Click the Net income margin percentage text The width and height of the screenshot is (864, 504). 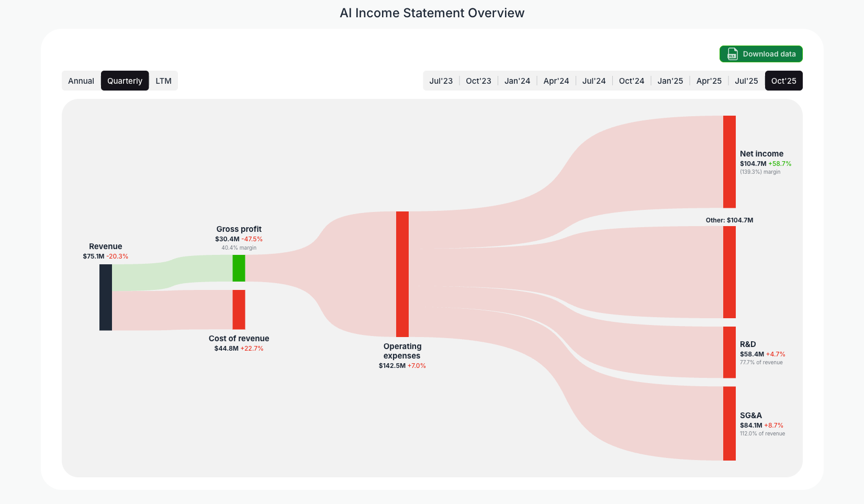coord(760,171)
